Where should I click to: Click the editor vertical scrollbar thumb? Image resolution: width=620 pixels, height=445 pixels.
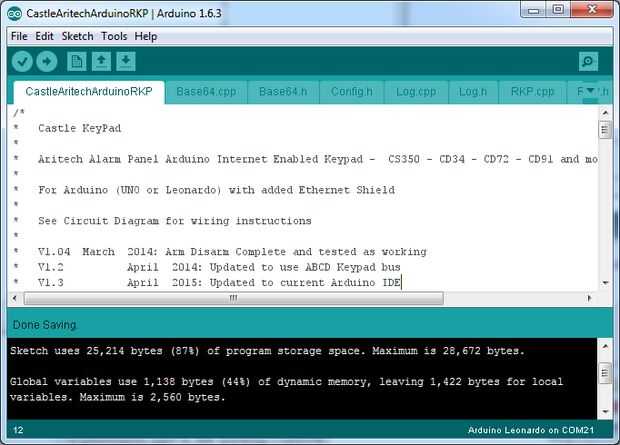pyautogui.click(x=605, y=130)
